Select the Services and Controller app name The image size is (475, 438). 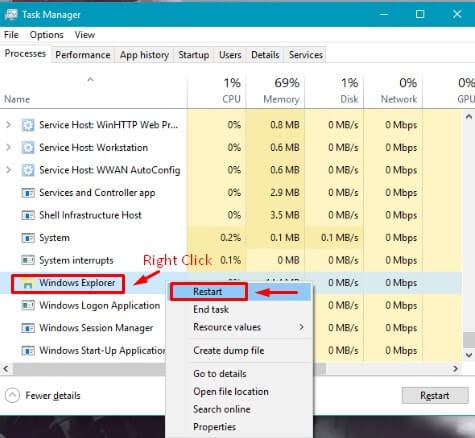(97, 193)
